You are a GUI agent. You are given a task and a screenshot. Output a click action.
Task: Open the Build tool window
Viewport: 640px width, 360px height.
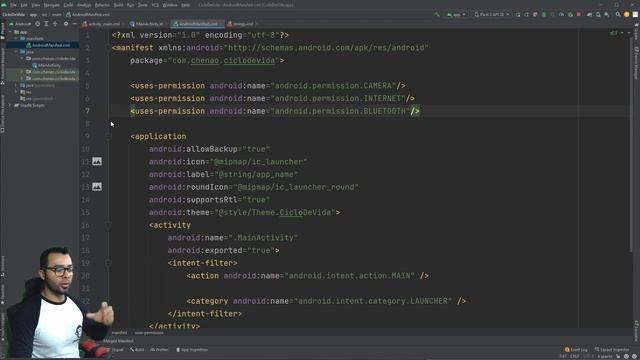click(137, 350)
